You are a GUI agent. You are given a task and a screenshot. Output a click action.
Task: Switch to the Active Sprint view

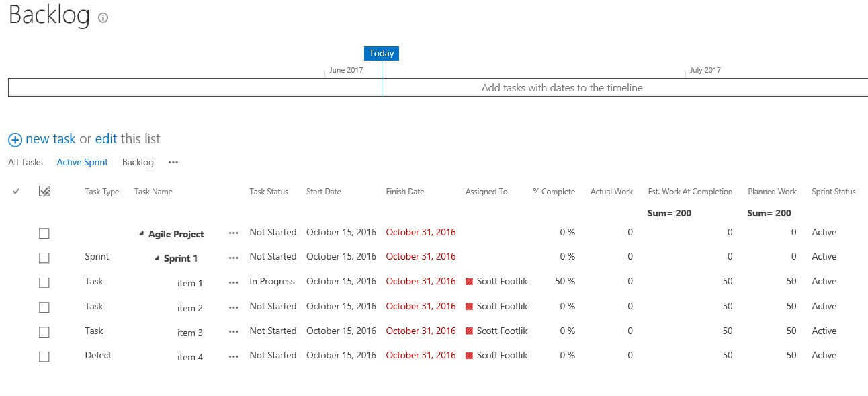[83, 163]
